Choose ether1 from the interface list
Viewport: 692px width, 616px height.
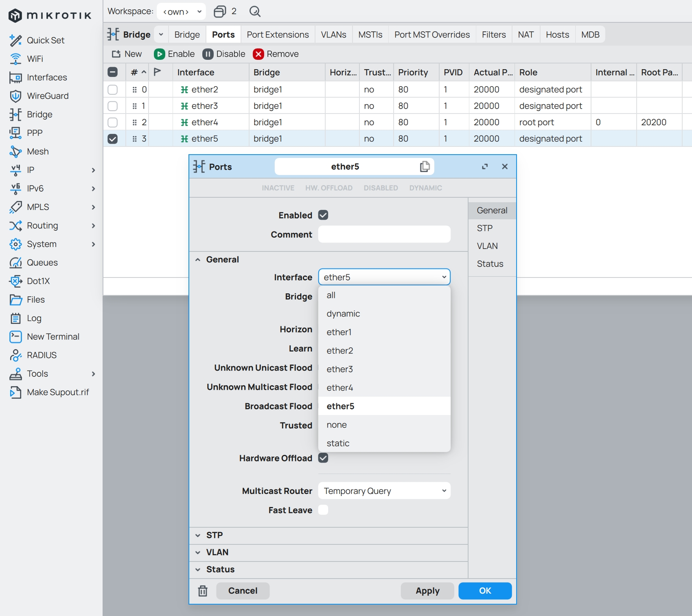(x=384, y=332)
